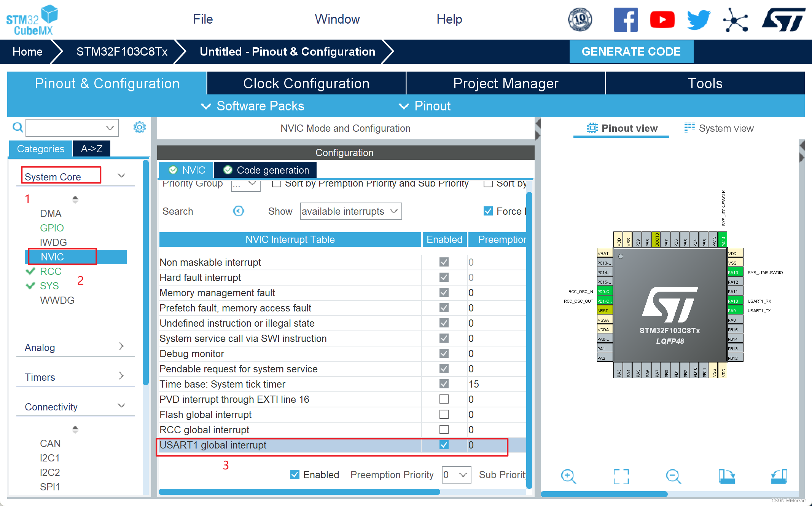
Task: Open the Facebook icon link
Action: click(x=626, y=20)
